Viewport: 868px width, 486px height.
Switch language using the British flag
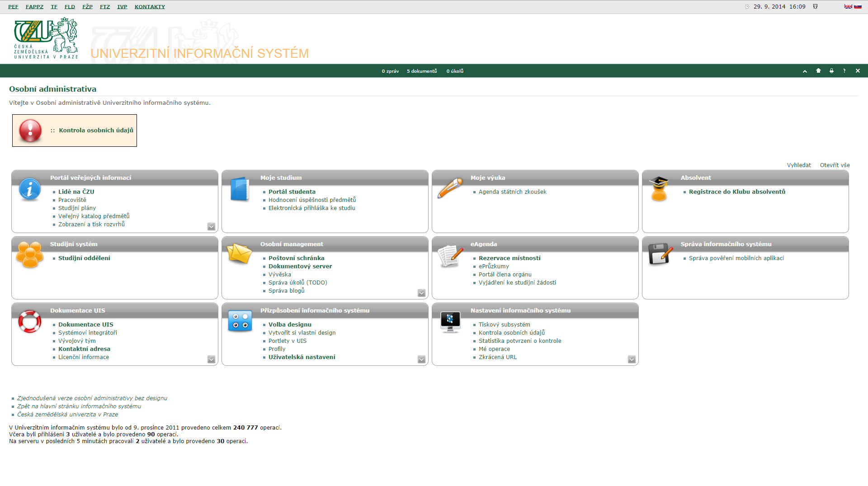[848, 7]
